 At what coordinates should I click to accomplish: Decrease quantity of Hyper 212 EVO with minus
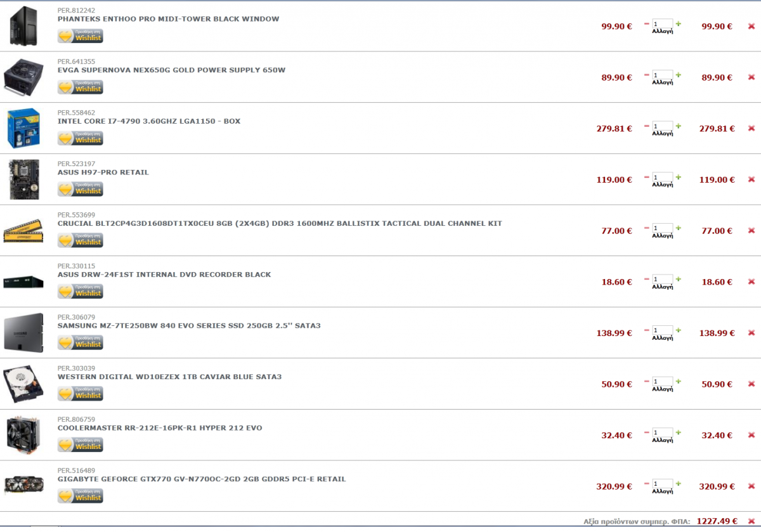pyautogui.click(x=646, y=433)
